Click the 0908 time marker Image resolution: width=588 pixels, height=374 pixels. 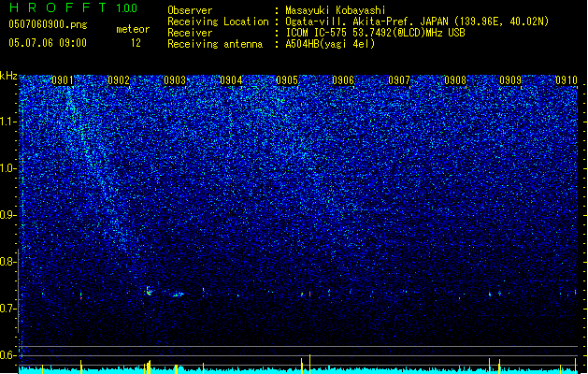455,80
